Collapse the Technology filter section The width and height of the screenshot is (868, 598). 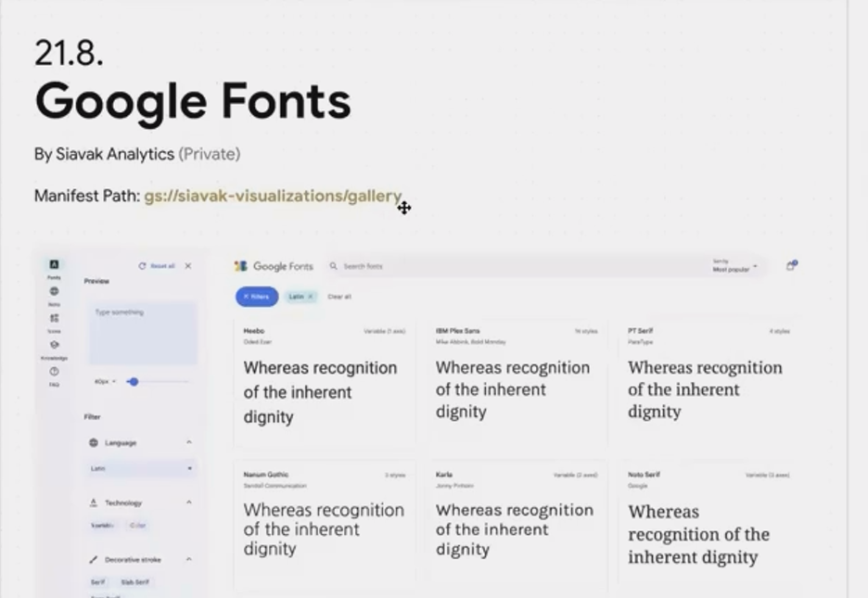pyautogui.click(x=189, y=503)
